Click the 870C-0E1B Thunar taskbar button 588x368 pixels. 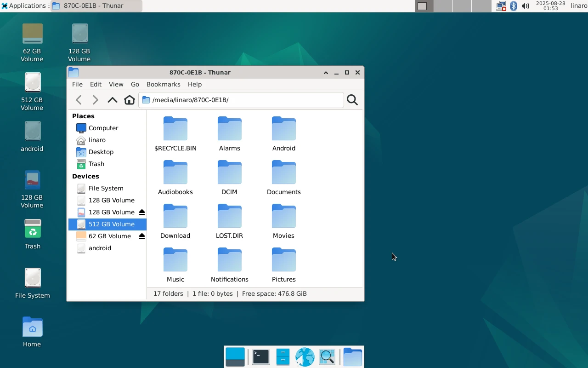click(96, 6)
